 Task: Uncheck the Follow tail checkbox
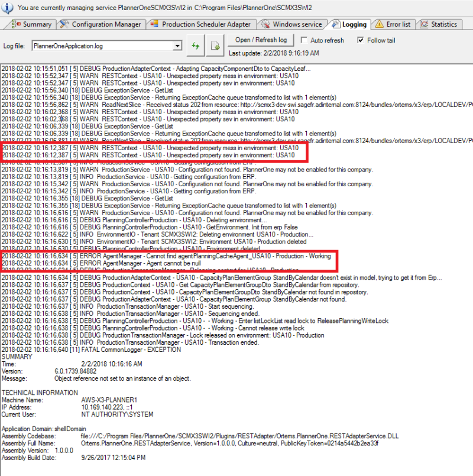point(361,40)
